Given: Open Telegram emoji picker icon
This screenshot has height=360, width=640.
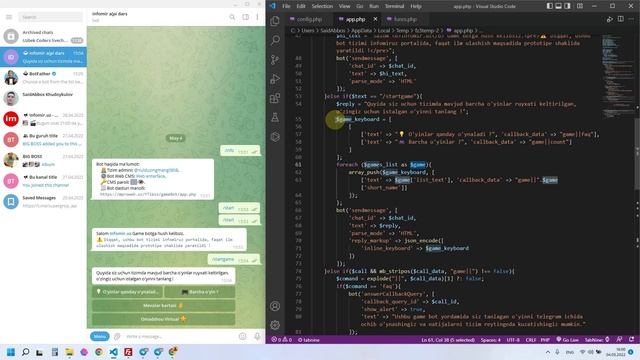Looking at the screenshot, I should (243, 336).
